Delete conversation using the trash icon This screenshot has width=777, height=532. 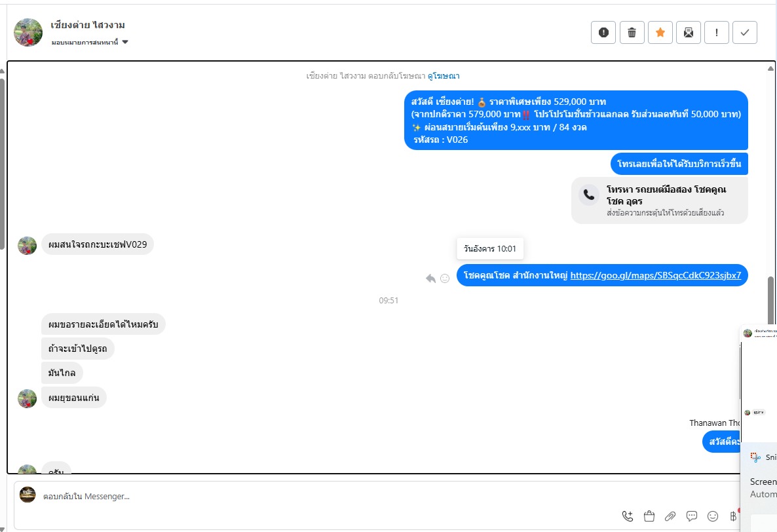pos(632,33)
